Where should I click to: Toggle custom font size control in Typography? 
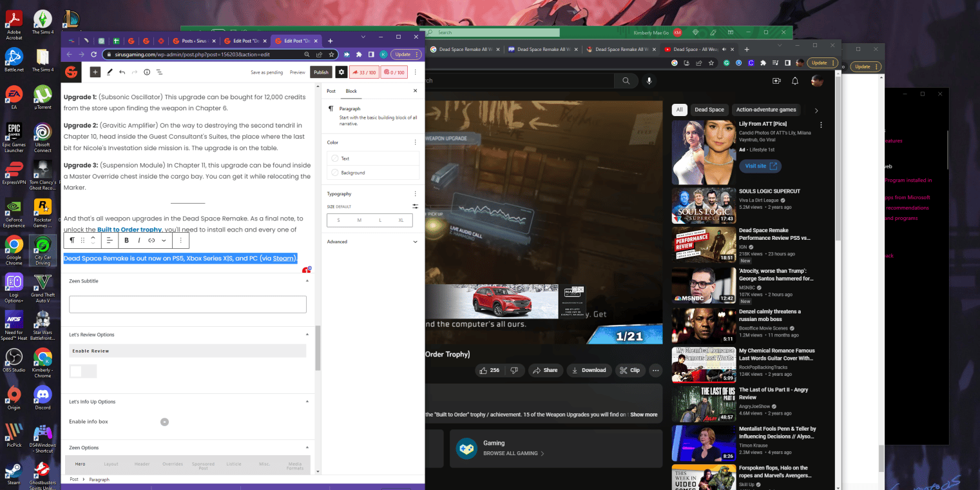(416, 206)
